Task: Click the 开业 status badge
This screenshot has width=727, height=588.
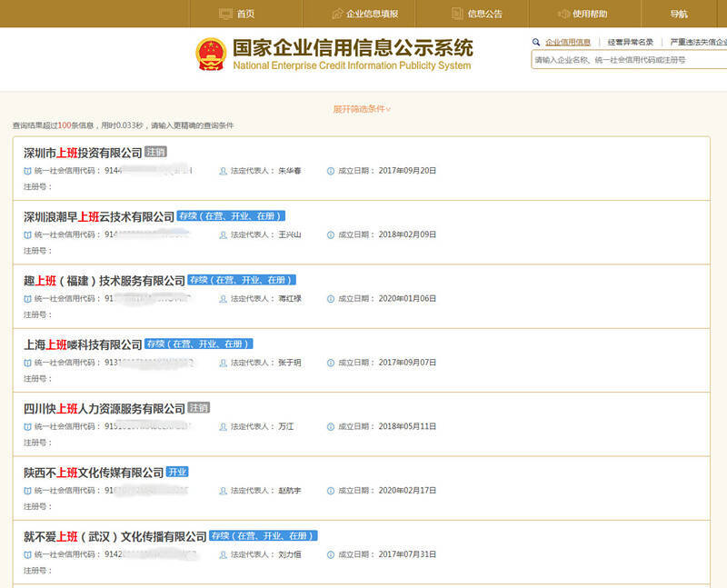Action: pos(177,473)
